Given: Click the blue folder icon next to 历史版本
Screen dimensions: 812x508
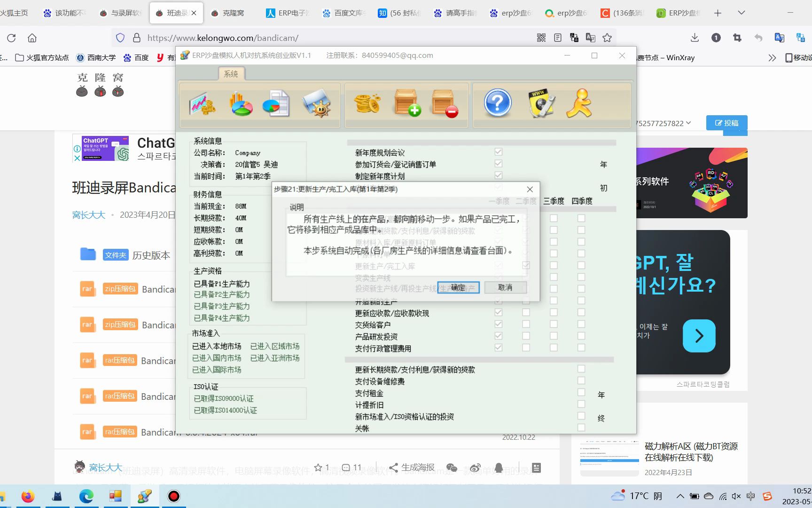Looking at the screenshot, I should pos(88,254).
